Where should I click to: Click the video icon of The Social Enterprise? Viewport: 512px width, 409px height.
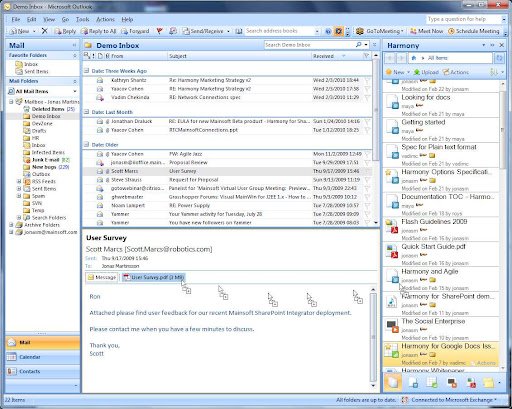click(392, 327)
